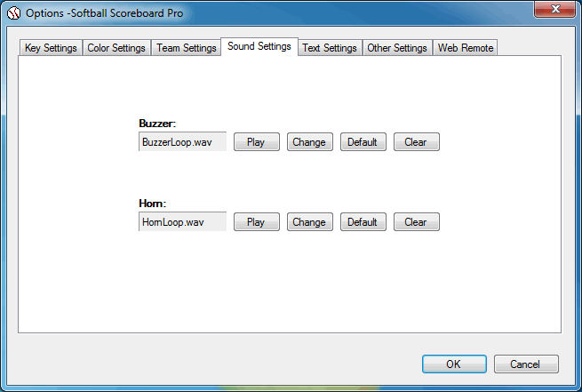Select the Sound Settings tab
Screen dimensions: 582x392
click(x=259, y=46)
